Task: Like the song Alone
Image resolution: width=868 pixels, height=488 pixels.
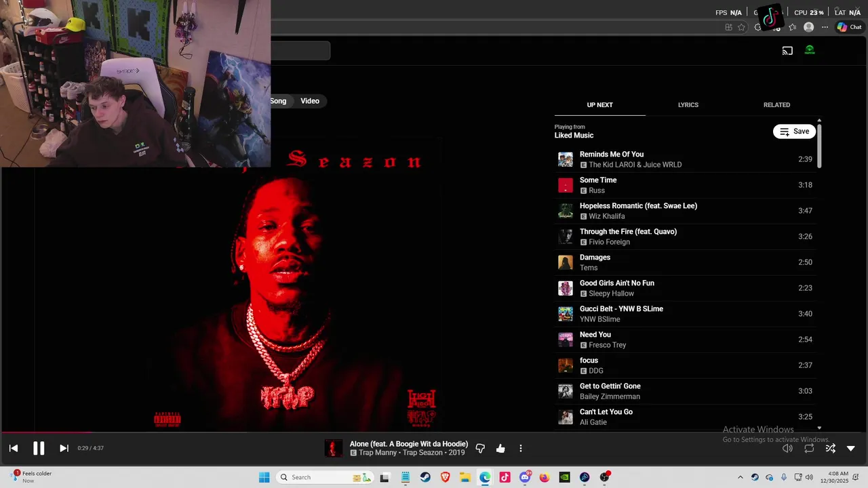Action: [500, 449]
